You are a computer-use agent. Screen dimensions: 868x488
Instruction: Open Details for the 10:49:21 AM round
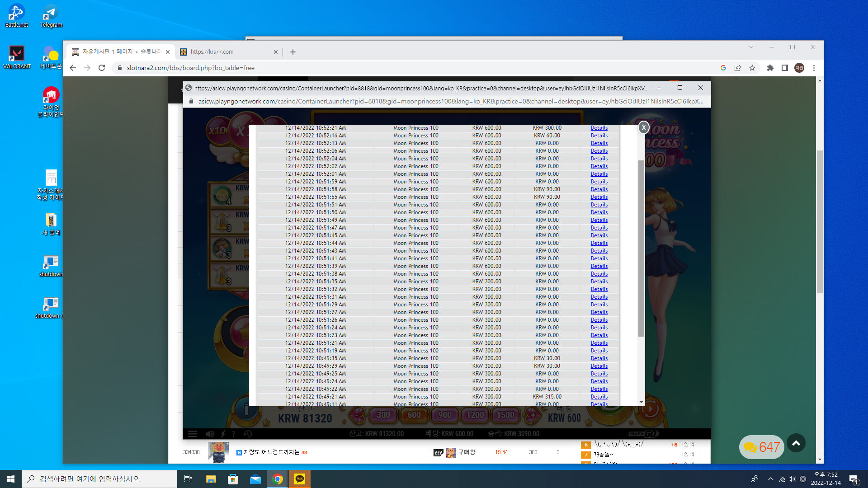tap(599, 397)
